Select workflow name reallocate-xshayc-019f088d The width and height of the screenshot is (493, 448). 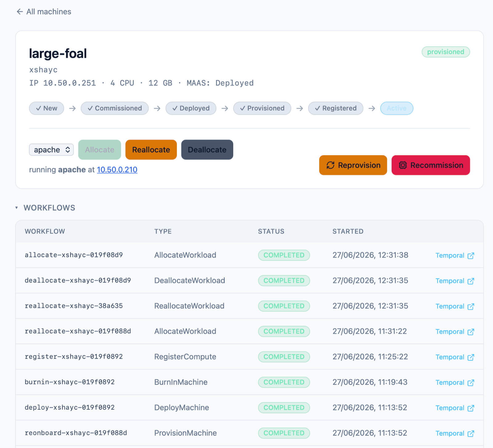click(x=78, y=331)
